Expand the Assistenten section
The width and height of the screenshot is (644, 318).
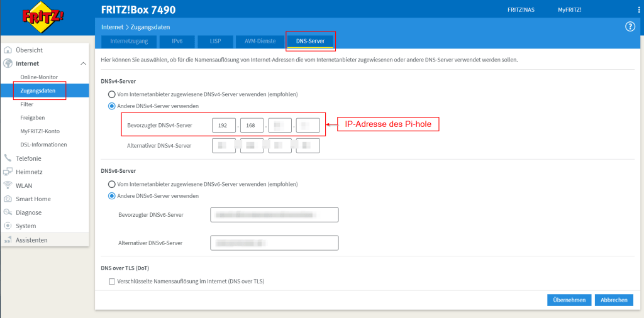[x=31, y=239]
